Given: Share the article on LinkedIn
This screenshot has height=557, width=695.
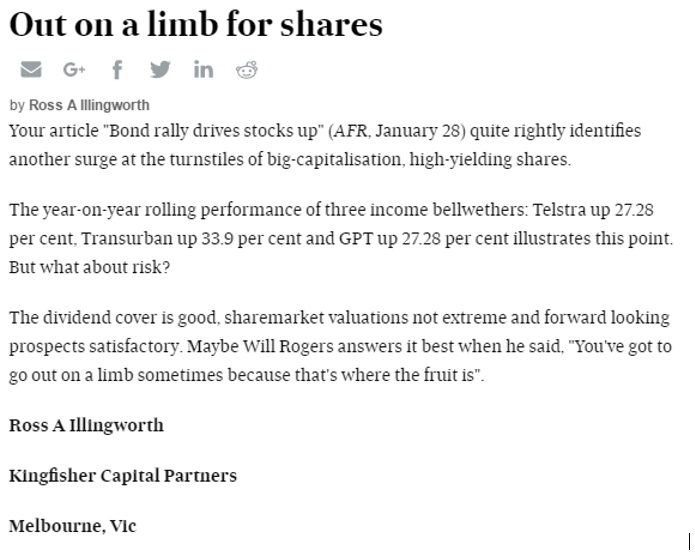Looking at the screenshot, I should tap(203, 70).
